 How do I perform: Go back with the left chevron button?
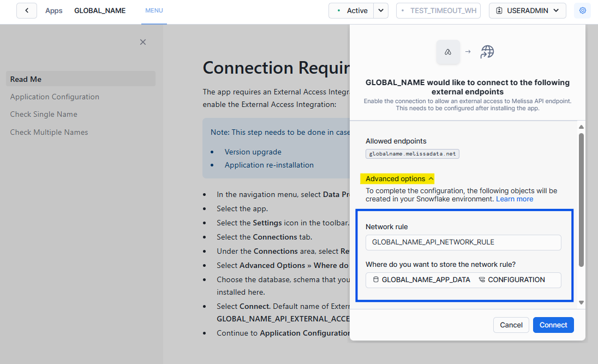pos(27,11)
